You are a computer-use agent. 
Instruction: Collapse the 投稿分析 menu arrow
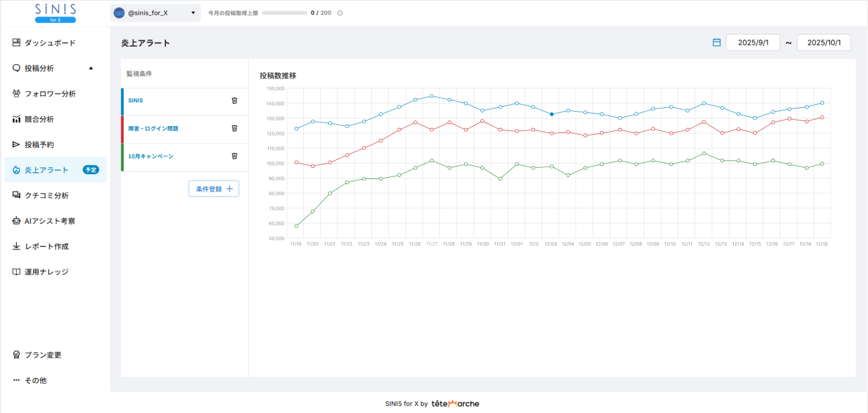pyautogui.click(x=91, y=68)
